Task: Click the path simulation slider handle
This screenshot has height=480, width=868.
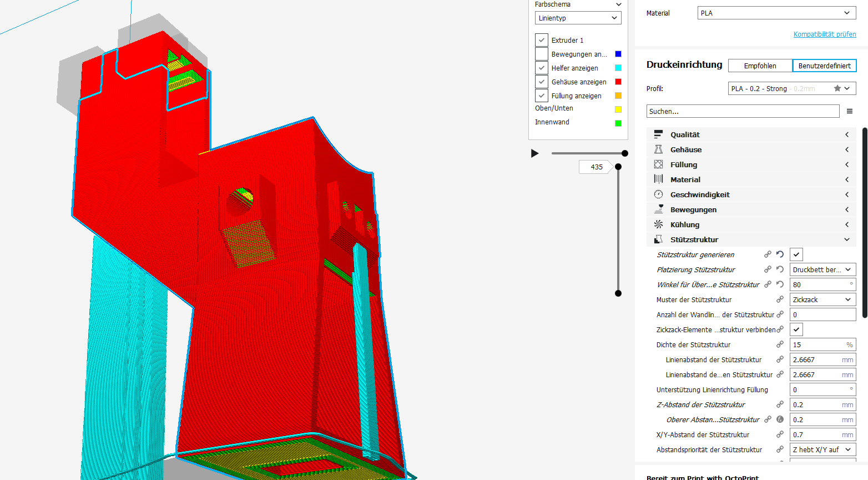Action: [x=625, y=153]
